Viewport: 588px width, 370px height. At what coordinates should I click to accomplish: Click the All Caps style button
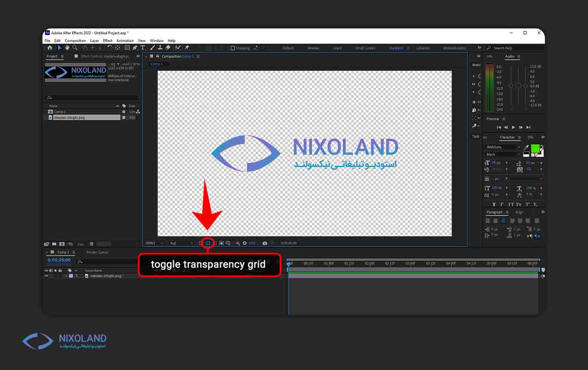tap(510, 204)
